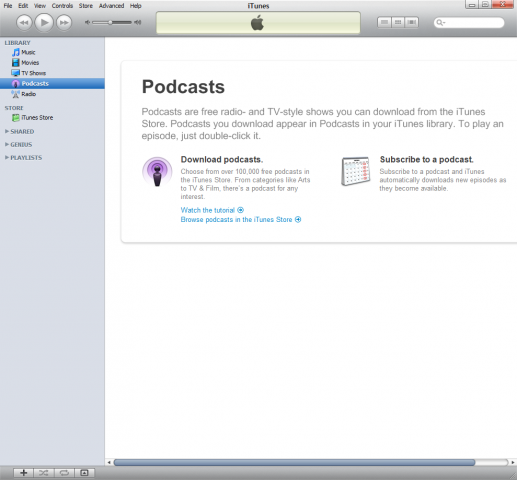The width and height of the screenshot is (517, 480).
Task: Toggle shuffle button at bottom
Action: coord(44,473)
